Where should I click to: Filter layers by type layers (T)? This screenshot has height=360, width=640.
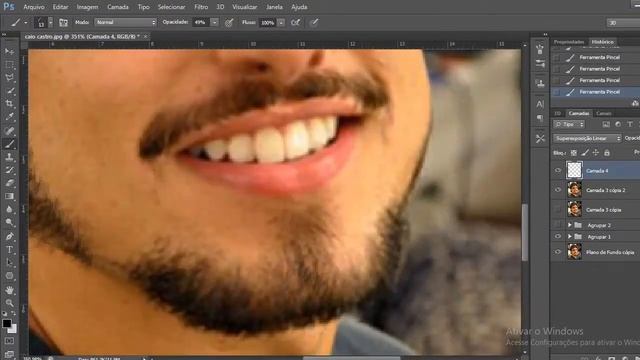(x=630, y=124)
